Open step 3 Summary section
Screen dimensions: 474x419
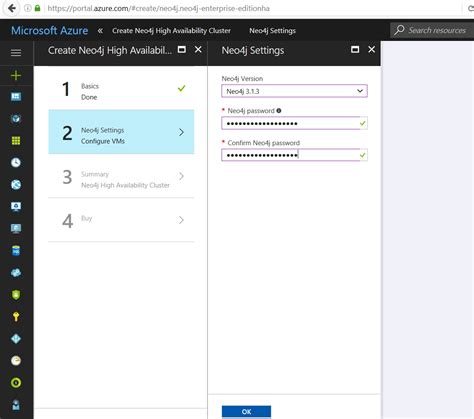coord(121,176)
